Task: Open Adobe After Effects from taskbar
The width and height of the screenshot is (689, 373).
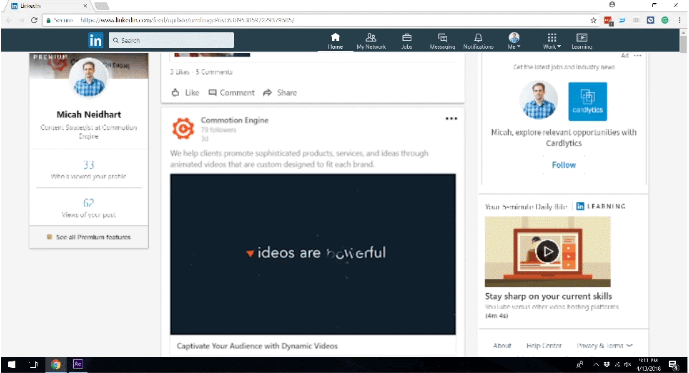Action: (x=78, y=364)
